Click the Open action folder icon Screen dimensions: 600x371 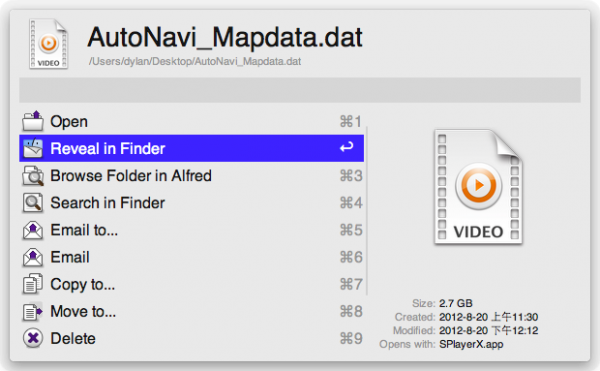33,121
